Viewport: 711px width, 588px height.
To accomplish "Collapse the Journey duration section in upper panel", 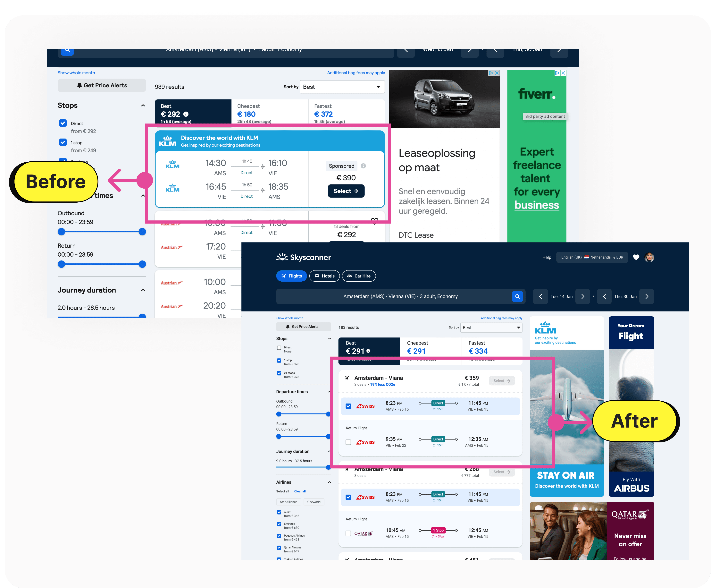I will (143, 290).
